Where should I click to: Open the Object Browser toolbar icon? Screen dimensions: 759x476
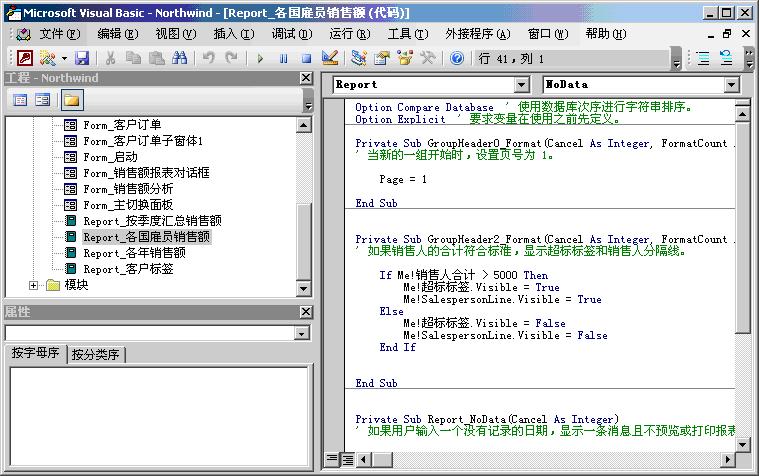405,58
